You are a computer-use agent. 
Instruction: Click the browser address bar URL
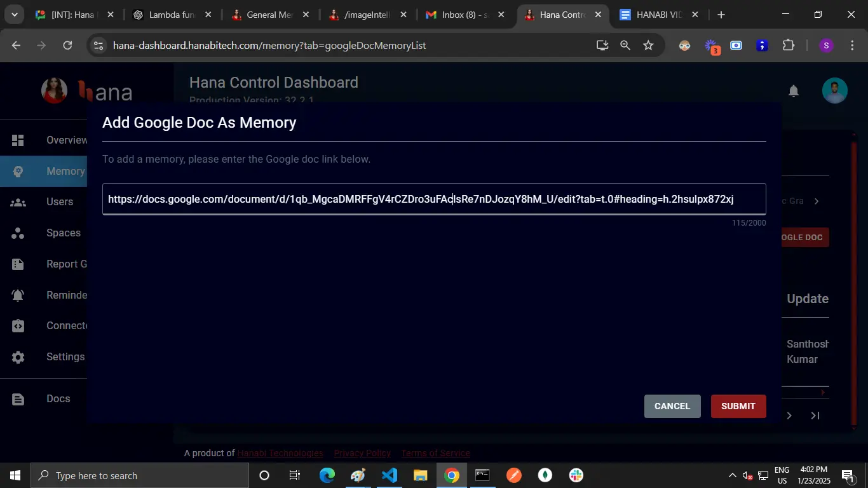269,45
